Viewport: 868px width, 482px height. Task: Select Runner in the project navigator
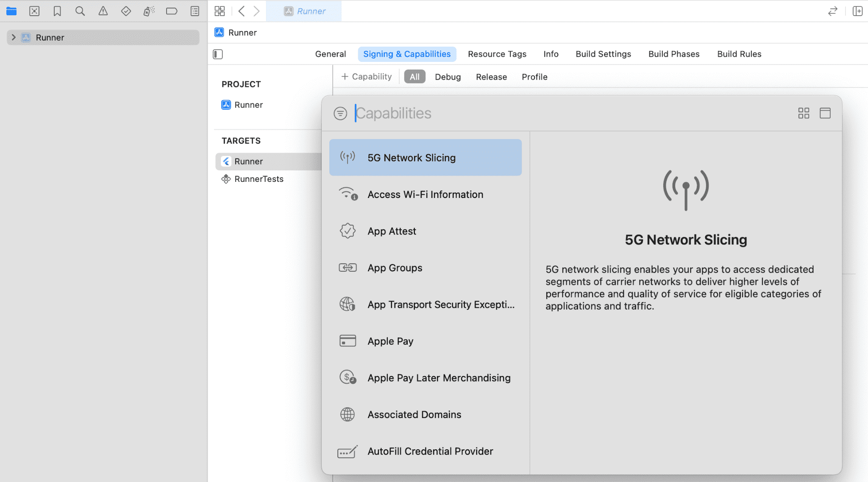click(103, 37)
